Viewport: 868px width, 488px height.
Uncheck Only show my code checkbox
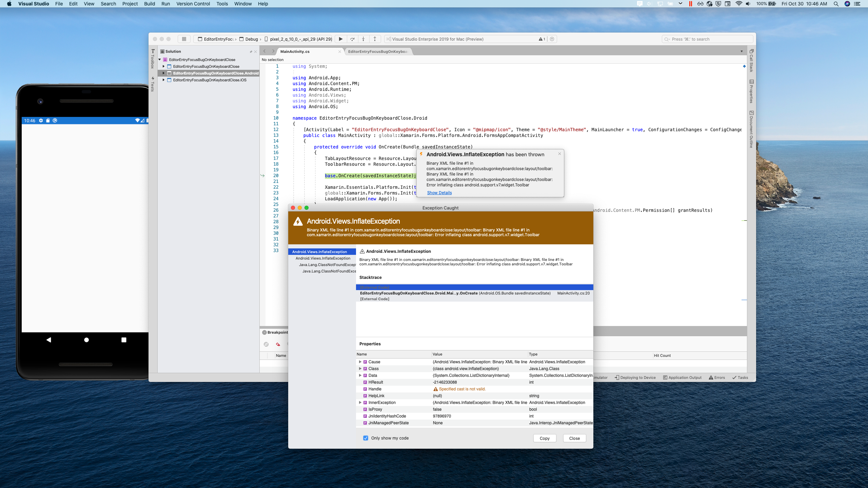pyautogui.click(x=366, y=438)
